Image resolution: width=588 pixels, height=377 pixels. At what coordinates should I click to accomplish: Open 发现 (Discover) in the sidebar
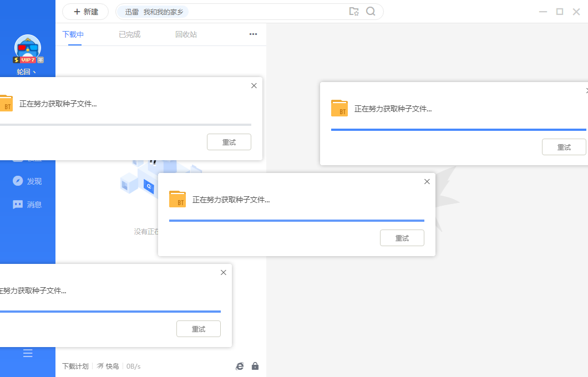point(28,181)
